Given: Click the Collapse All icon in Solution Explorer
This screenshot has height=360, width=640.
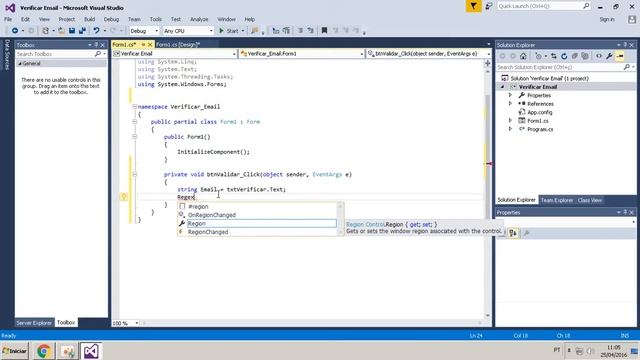Looking at the screenshot, I should (575, 56).
